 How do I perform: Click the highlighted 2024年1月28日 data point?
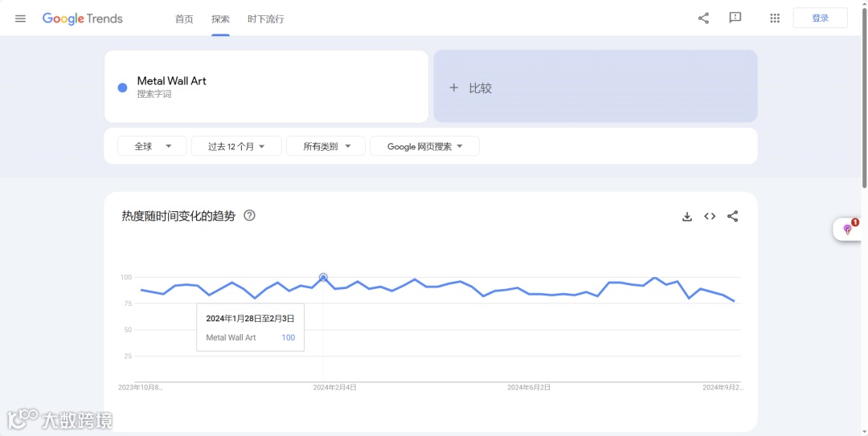pos(323,277)
